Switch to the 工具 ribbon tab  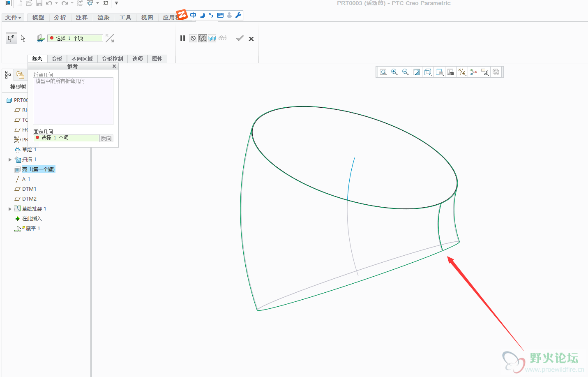tap(125, 17)
